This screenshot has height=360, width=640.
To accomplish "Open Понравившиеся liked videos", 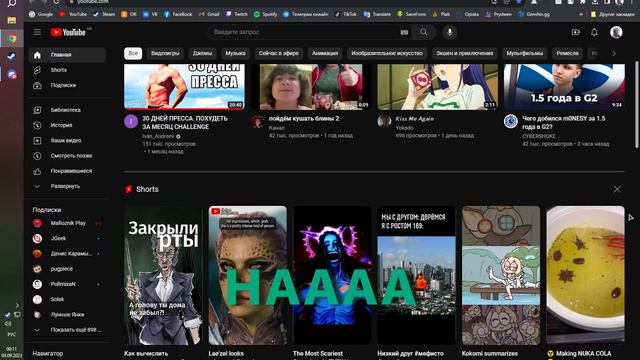I will 67,171.
